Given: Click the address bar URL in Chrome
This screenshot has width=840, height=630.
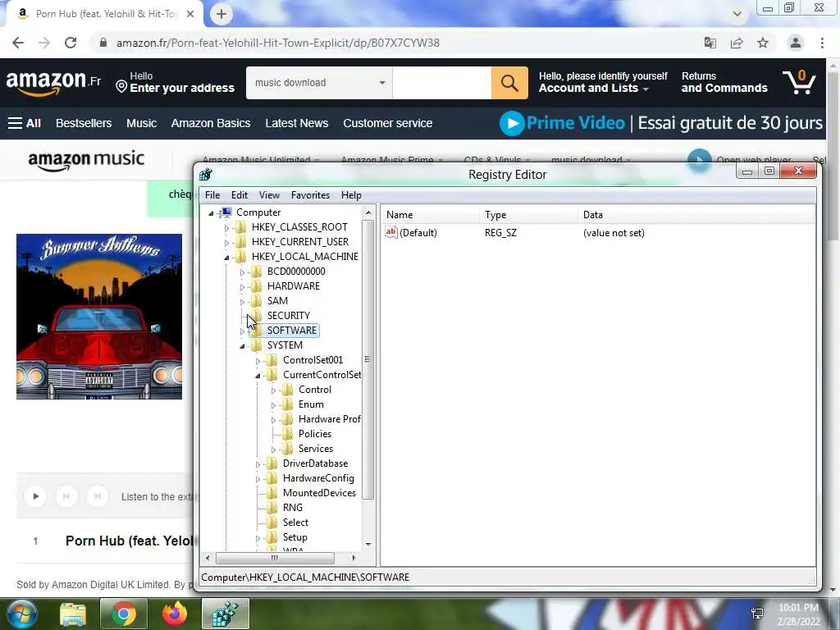Looking at the screenshot, I should (278, 43).
